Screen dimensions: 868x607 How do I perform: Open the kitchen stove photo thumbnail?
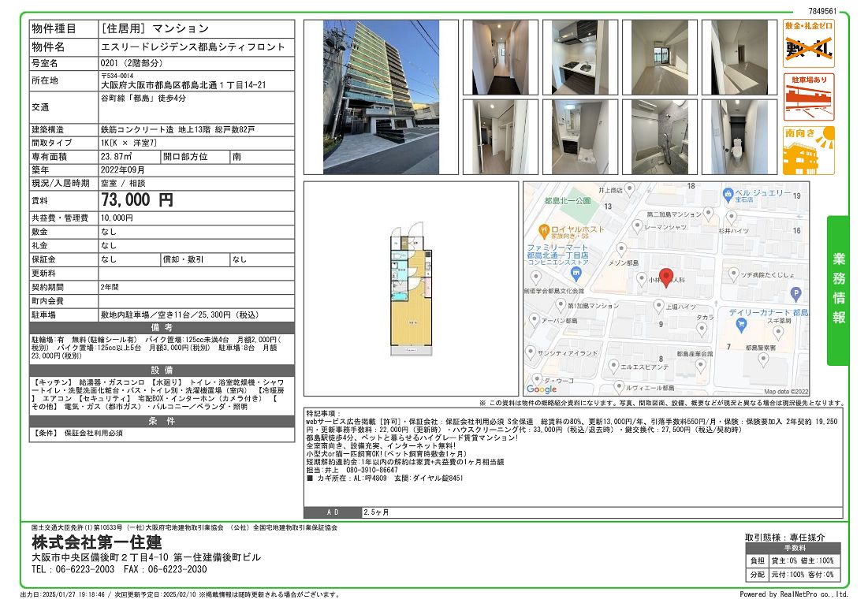[x=580, y=58]
